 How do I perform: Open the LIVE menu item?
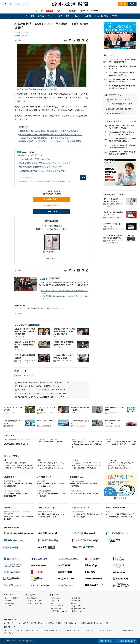point(50,11)
